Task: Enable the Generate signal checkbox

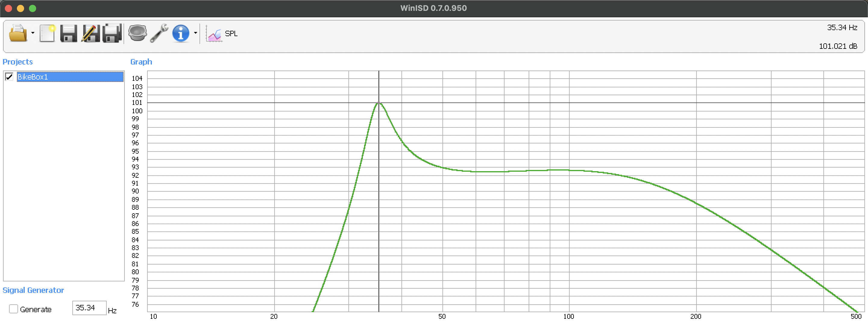Action: point(14,309)
